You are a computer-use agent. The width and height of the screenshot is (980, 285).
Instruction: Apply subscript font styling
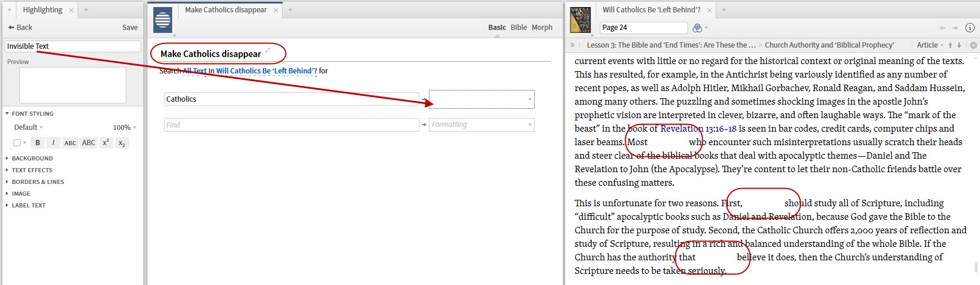click(122, 143)
